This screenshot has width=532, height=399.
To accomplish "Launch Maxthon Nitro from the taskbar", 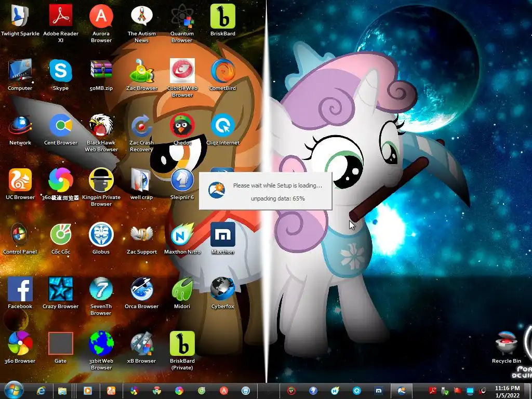I will click(x=335, y=391).
